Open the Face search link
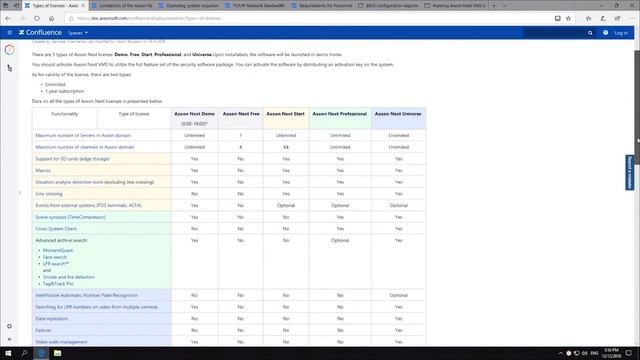This screenshot has width=640, height=360. coord(55,257)
